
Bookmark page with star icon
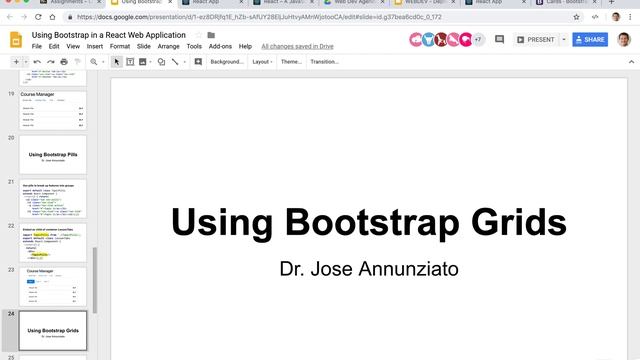[576, 17]
